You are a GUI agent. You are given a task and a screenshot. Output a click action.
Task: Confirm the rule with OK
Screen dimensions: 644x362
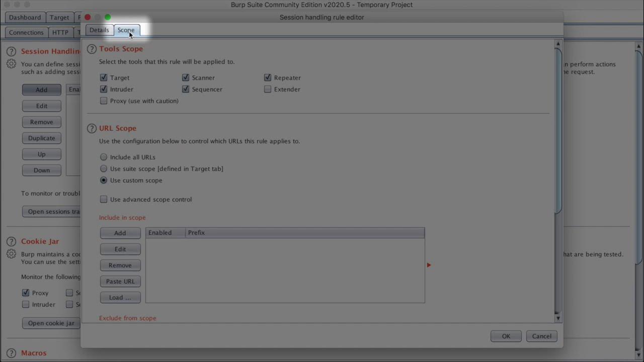tap(506, 336)
